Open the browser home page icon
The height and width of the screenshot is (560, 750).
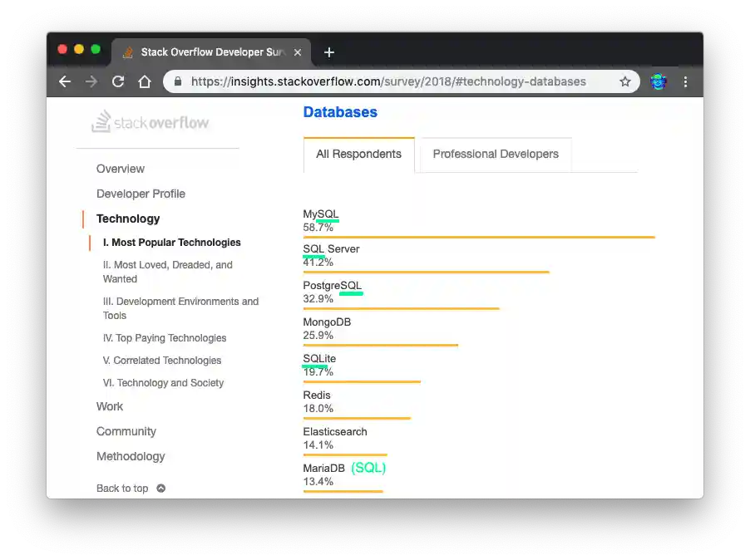tap(145, 81)
